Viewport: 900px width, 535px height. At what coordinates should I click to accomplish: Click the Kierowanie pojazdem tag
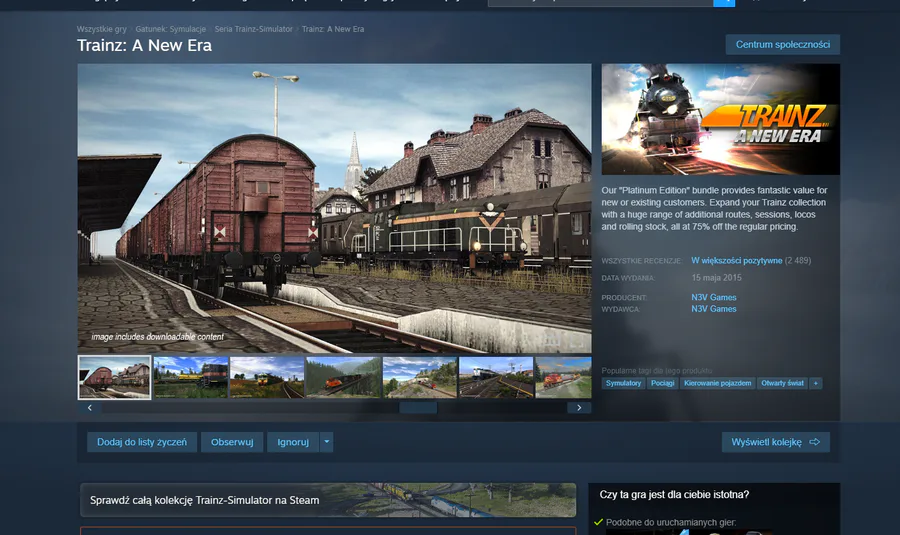click(x=717, y=383)
